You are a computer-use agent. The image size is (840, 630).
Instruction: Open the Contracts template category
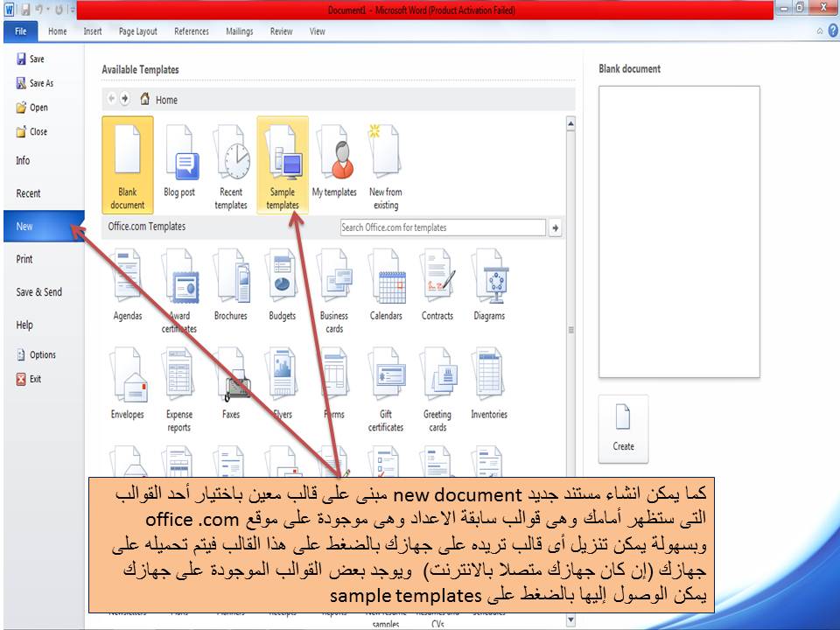437,284
